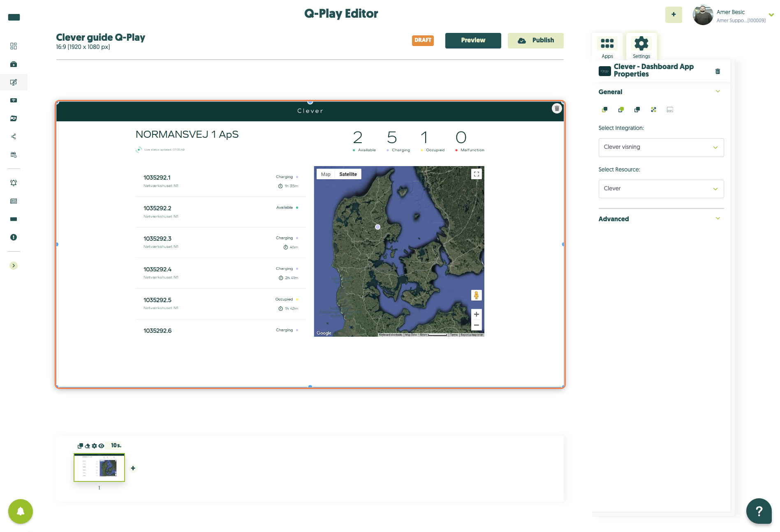
Task: Click the Charging count 5
Action: [x=392, y=137]
